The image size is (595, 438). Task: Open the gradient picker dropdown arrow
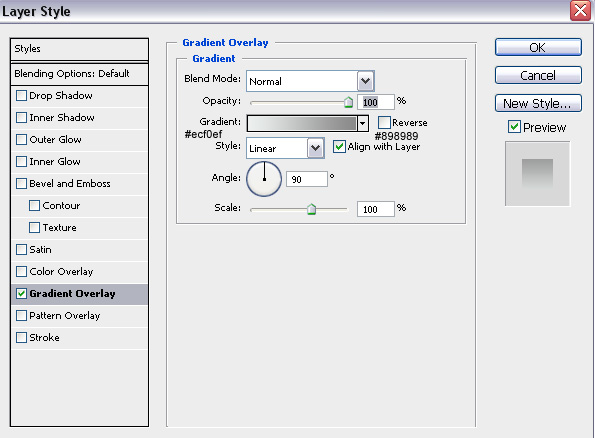[362, 123]
